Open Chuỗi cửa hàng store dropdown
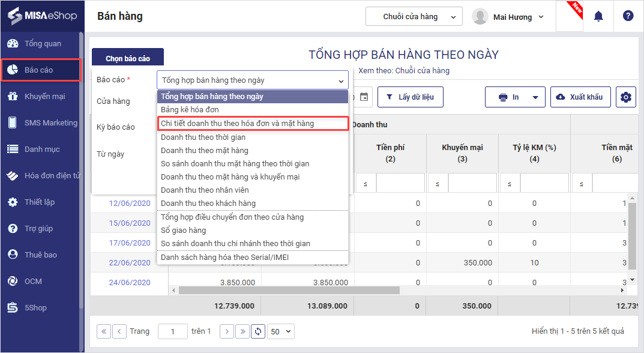The width and height of the screenshot is (644, 353). tap(414, 16)
